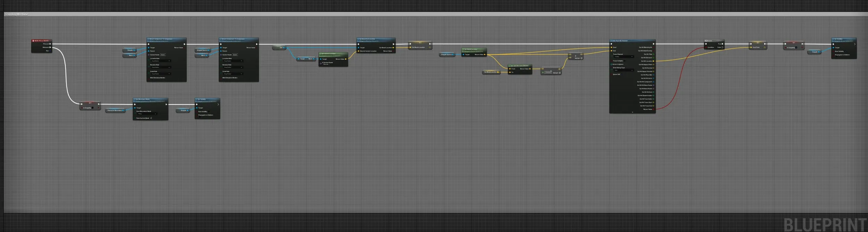
Task: Click the True exec pin on Branch
Action: (723, 44)
